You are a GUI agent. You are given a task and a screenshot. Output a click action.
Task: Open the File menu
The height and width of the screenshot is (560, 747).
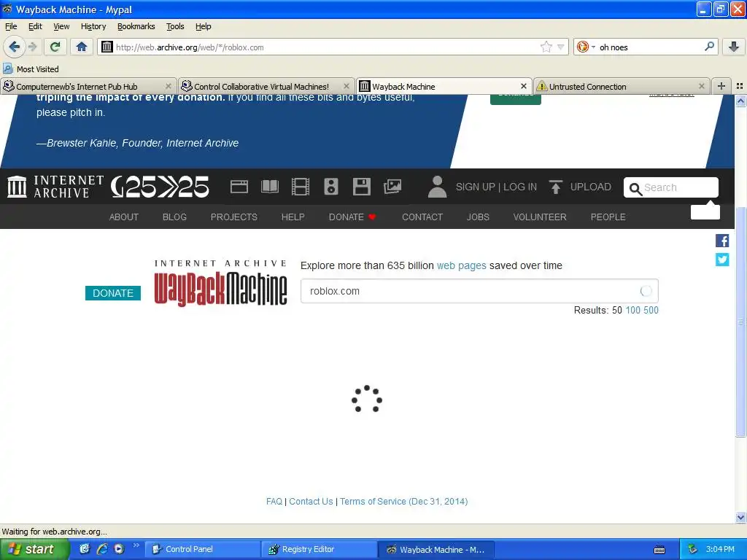tap(11, 26)
